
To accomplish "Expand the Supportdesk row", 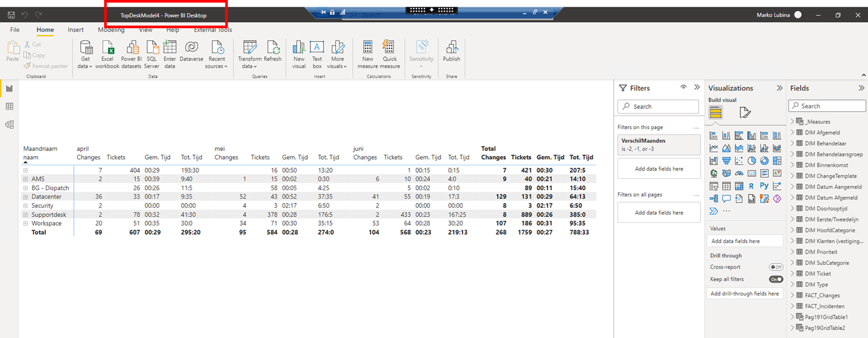I will coord(25,215).
